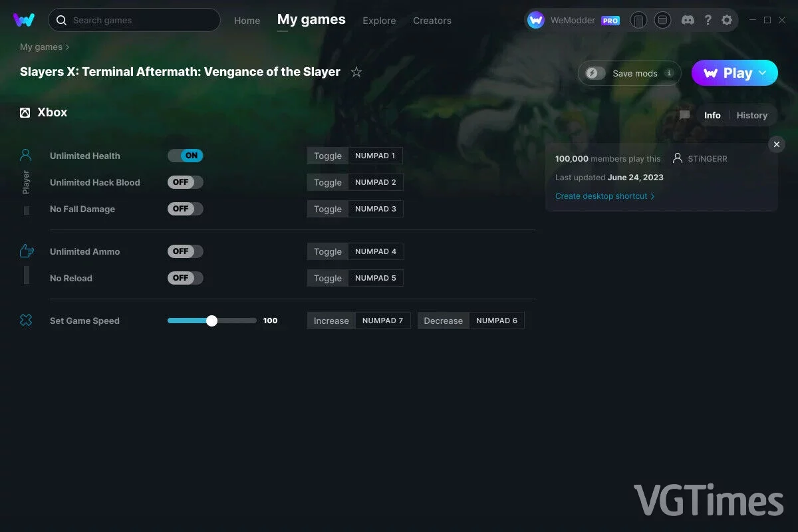Click the Xbox platform icon

pos(25,112)
